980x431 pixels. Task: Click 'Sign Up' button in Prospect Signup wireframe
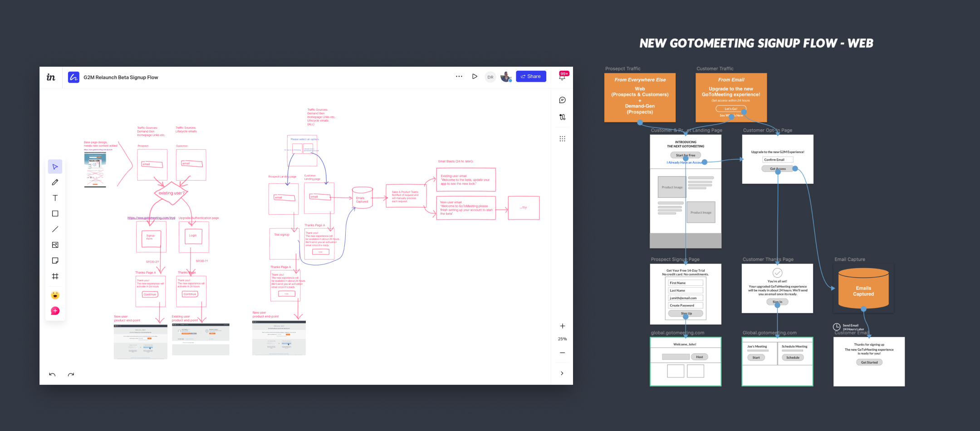pyautogui.click(x=686, y=313)
